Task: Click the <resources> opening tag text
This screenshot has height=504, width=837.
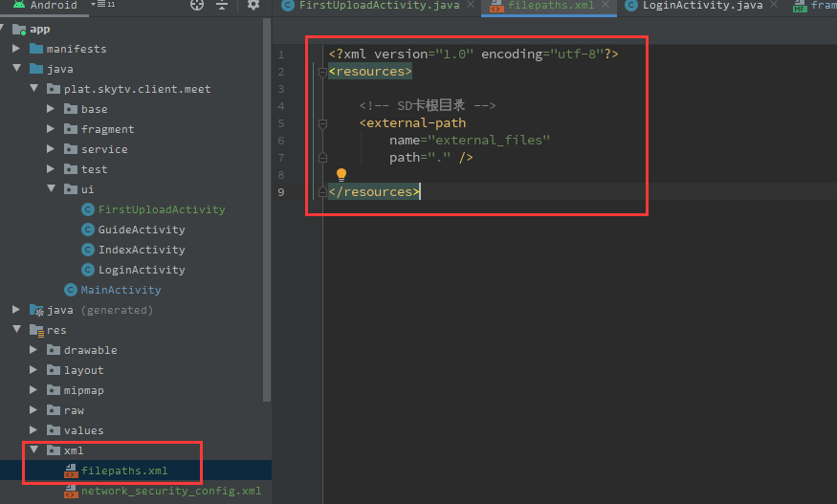Action: click(x=370, y=71)
